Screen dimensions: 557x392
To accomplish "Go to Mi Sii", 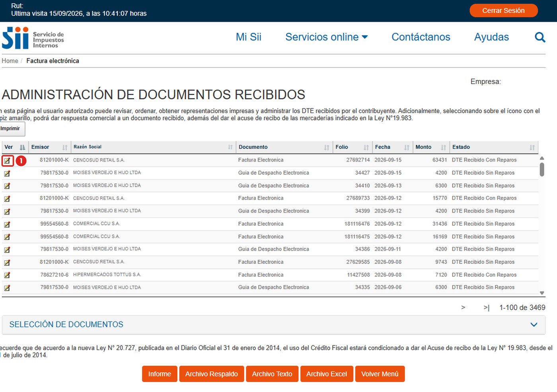I will coord(249,37).
